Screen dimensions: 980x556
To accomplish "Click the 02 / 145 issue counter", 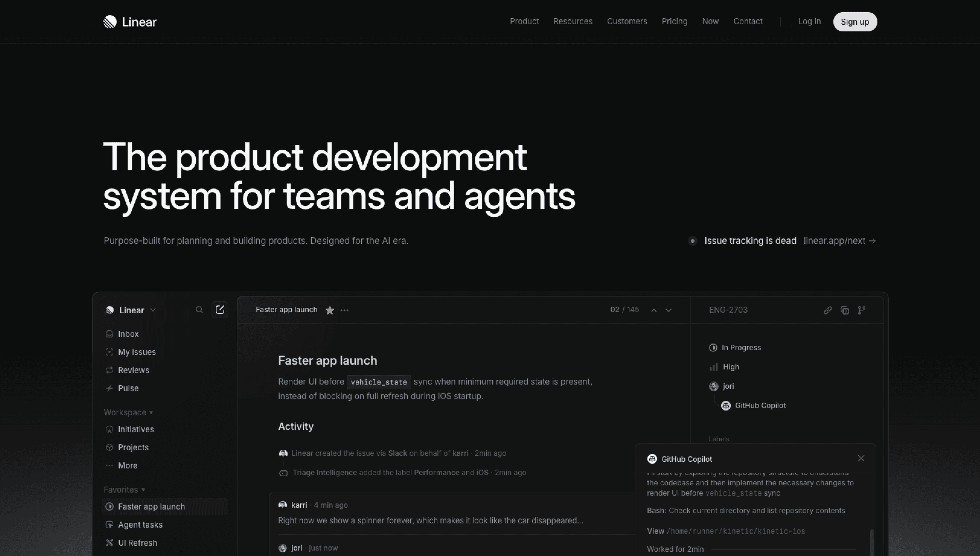I will (624, 310).
